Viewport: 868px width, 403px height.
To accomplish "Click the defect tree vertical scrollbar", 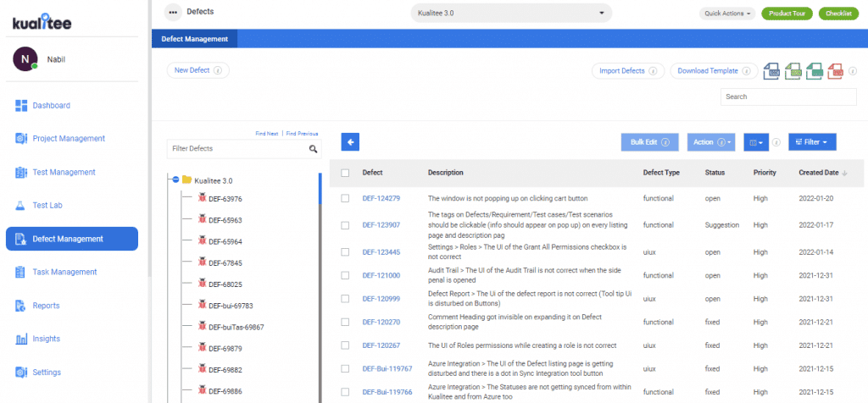I will (320, 288).
